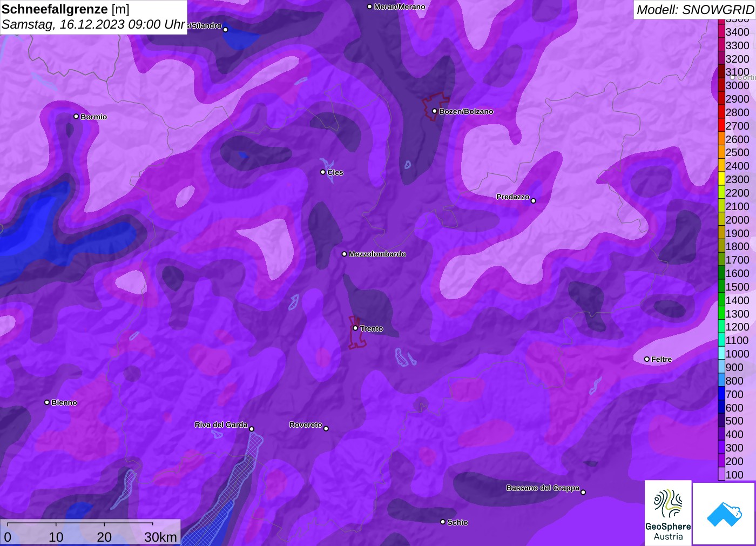Click the Meran/Merano label text
The height and width of the screenshot is (546, 756).
pyautogui.click(x=400, y=6)
